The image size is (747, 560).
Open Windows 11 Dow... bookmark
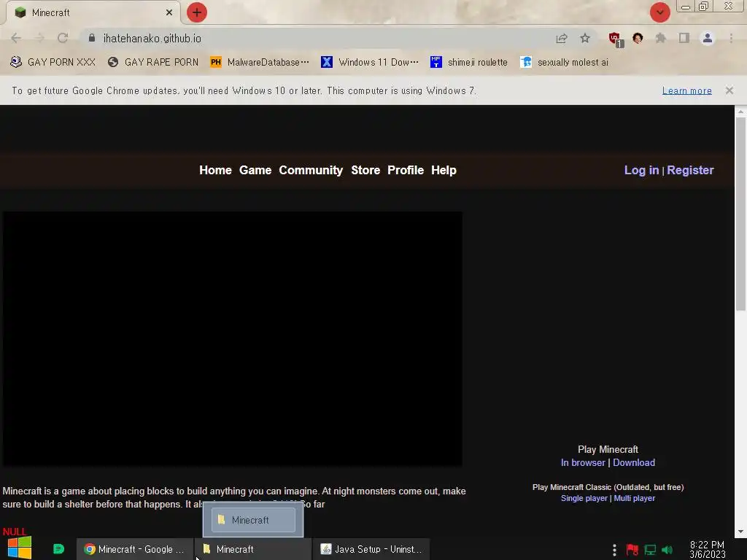coord(370,63)
